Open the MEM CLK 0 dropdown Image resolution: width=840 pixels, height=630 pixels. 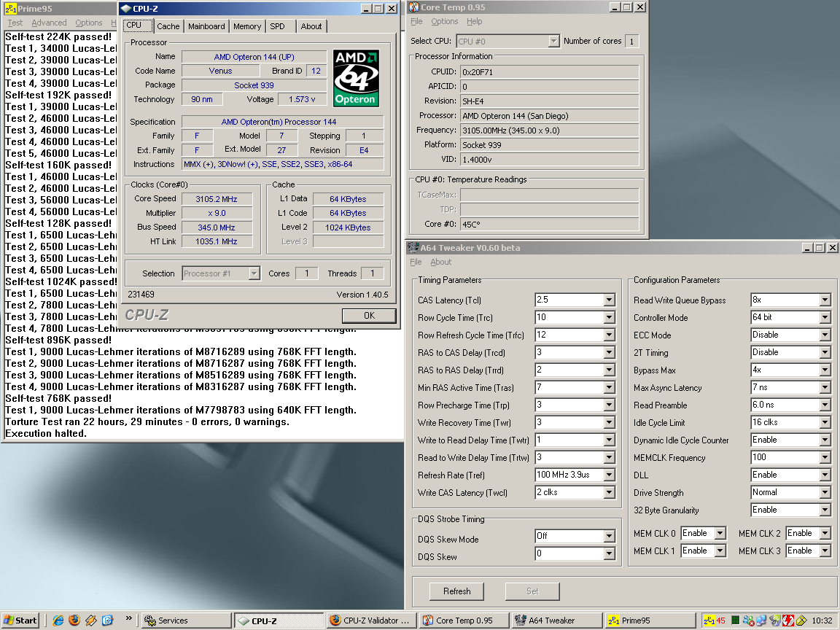tap(720, 533)
